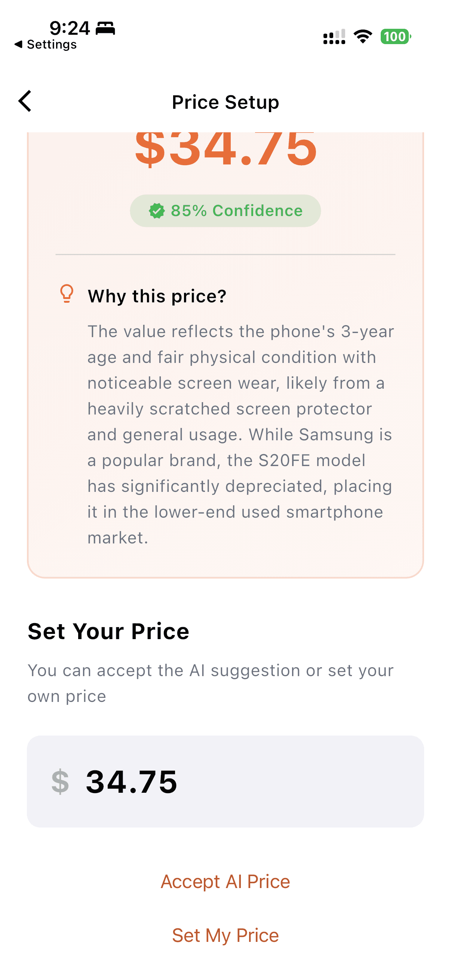Image resolution: width=451 pixels, height=980 pixels.
Task: Focus the 34.75 price input field
Action: [225, 782]
